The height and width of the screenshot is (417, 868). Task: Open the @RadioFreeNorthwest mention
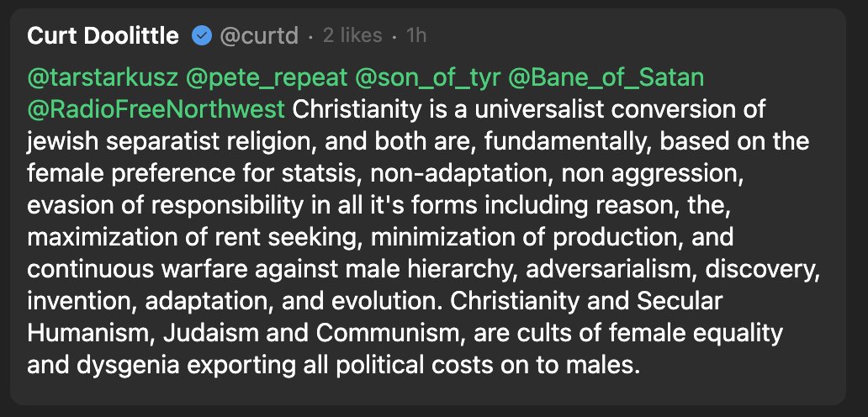(156, 110)
